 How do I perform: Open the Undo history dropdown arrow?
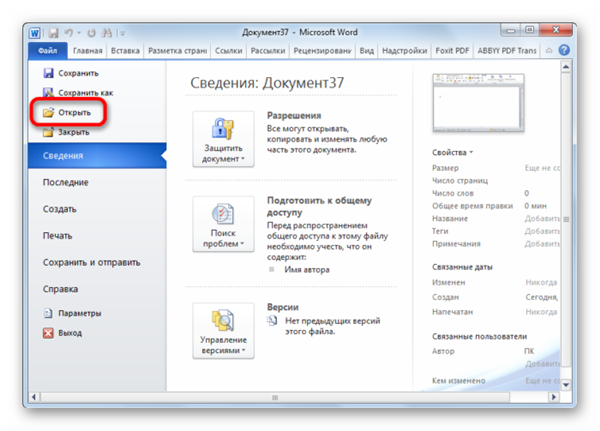point(79,33)
